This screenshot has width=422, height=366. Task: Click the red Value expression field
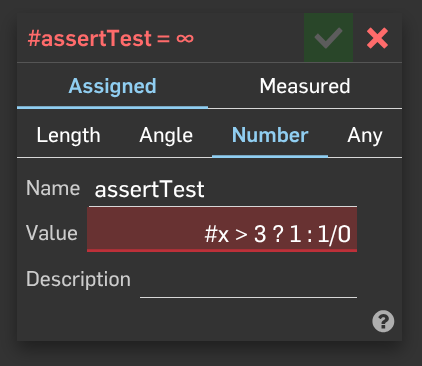(x=222, y=229)
